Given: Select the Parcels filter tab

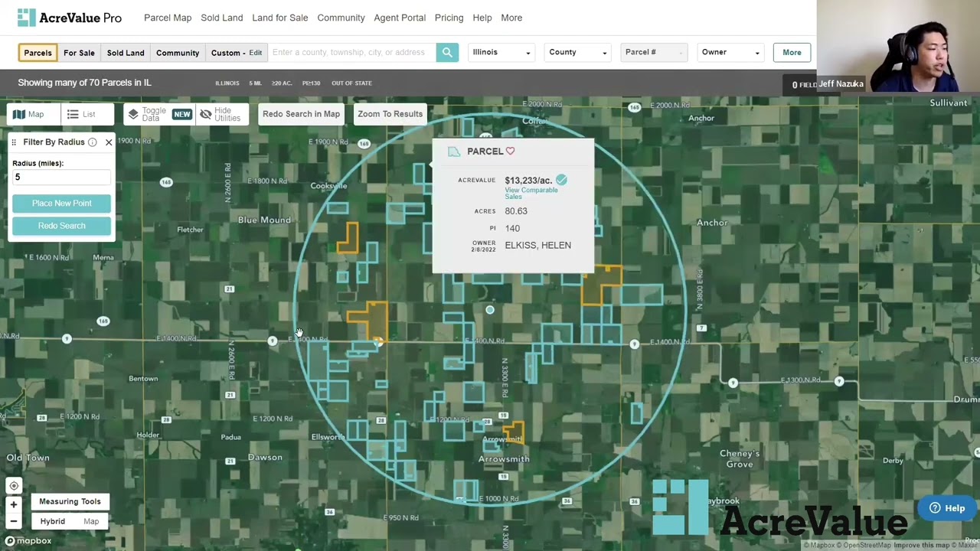Looking at the screenshot, I should coord(38,53).
